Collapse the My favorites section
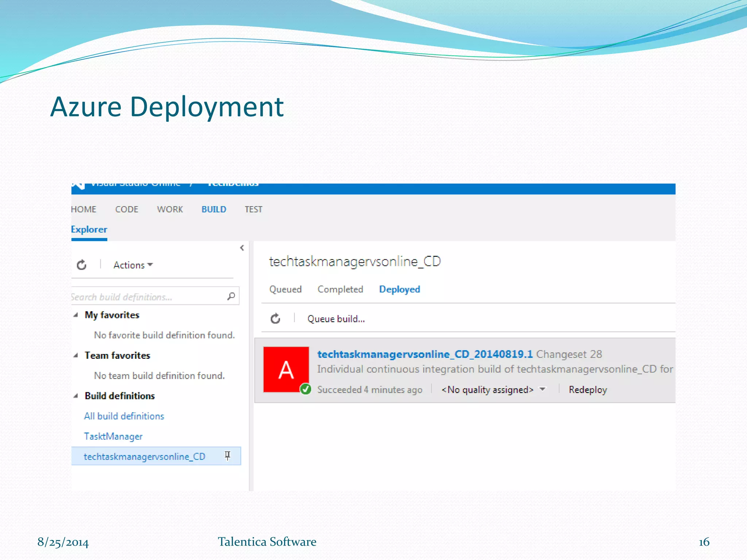 tap(76, 315)
